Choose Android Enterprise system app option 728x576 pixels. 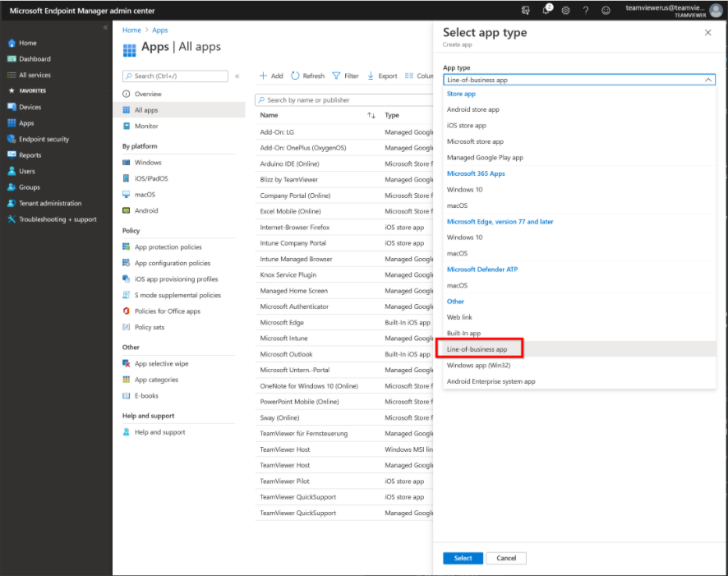point(579,381)
